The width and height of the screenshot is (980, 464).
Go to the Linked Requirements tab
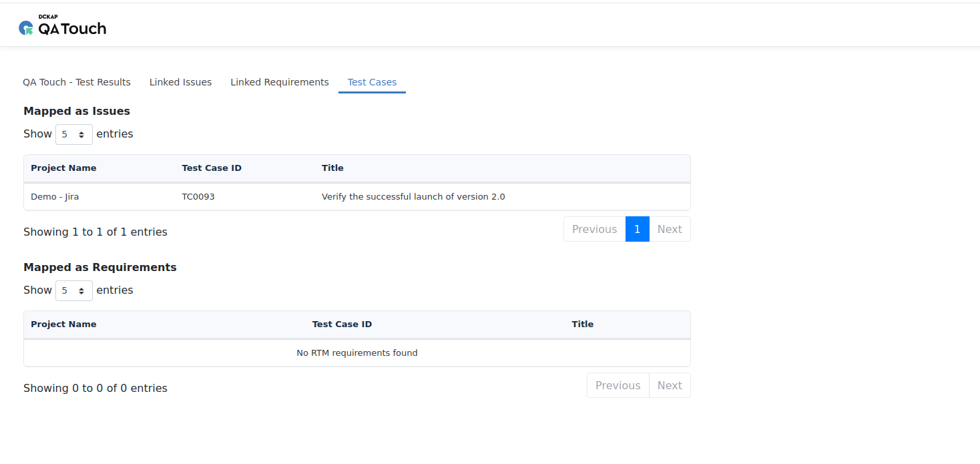[280, 82]
